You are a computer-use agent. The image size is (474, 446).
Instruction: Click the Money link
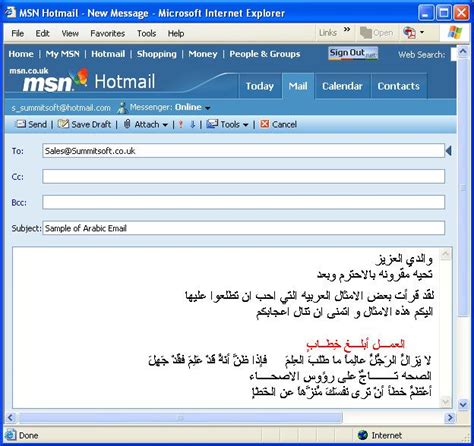pos(203,54)
